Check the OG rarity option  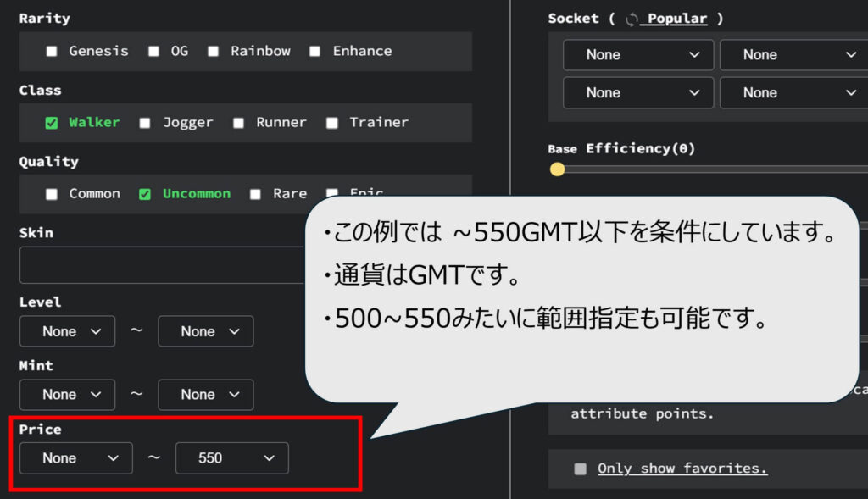154,52
